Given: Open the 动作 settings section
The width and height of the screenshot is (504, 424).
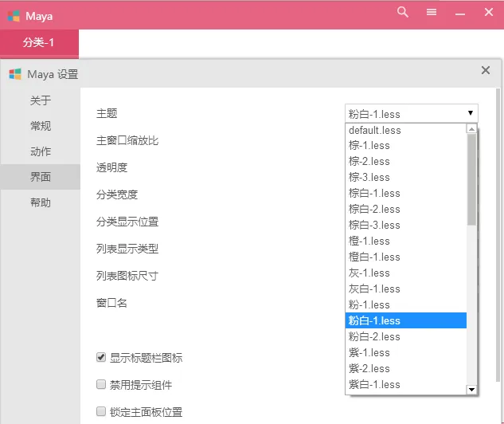Looking at the screenshot, I should point(41,151).
